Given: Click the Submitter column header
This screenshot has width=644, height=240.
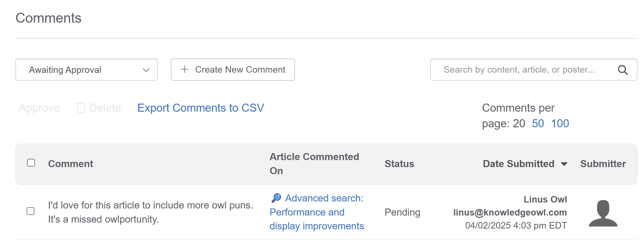Looking at the screenshot, I should pos(603,164).
